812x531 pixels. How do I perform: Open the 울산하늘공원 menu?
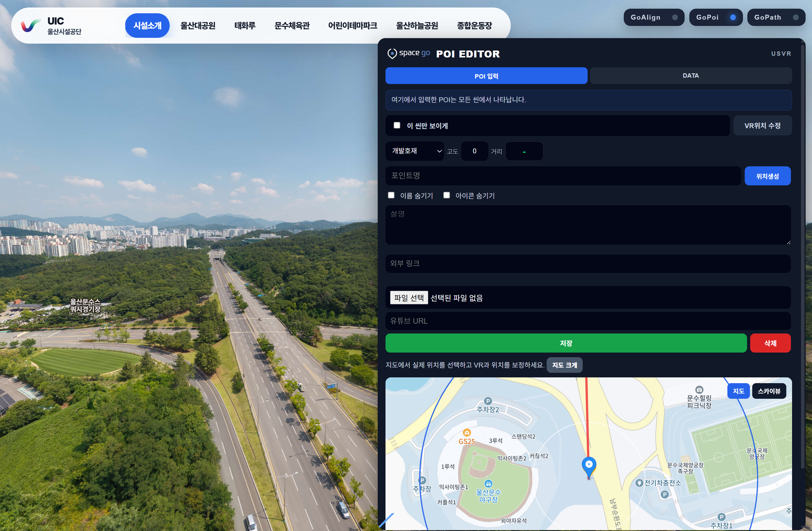tap(417, 26)
